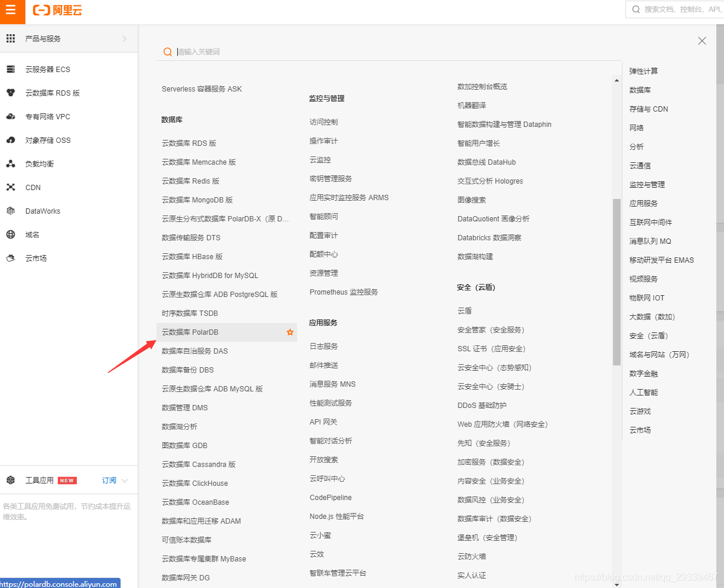Open 云数据库 MongoDB 版
Screen dimensions: 724x588
point(197,200)
